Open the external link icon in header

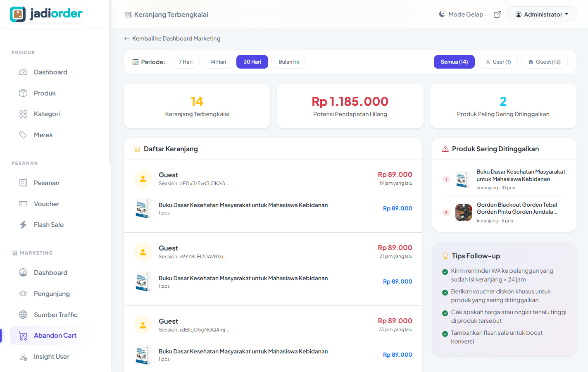[x=497, y=14]
